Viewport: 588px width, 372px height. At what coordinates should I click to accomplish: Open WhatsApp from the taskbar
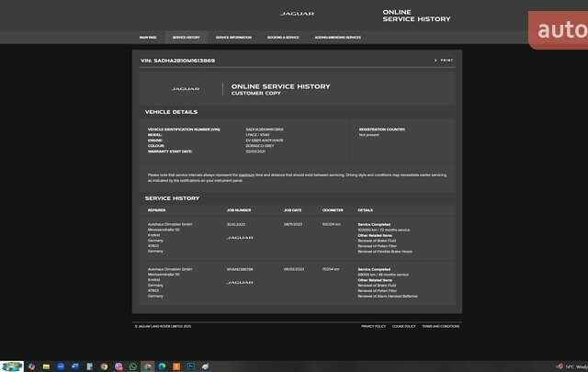133,366
